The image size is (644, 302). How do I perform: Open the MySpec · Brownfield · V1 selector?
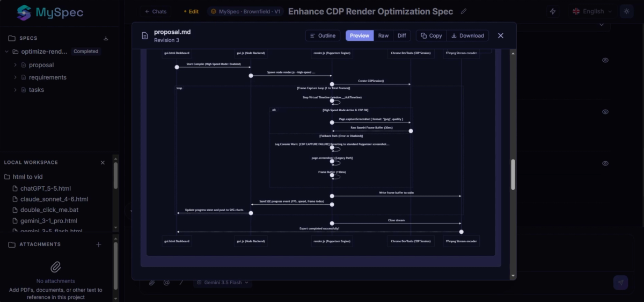pos(245,11)
